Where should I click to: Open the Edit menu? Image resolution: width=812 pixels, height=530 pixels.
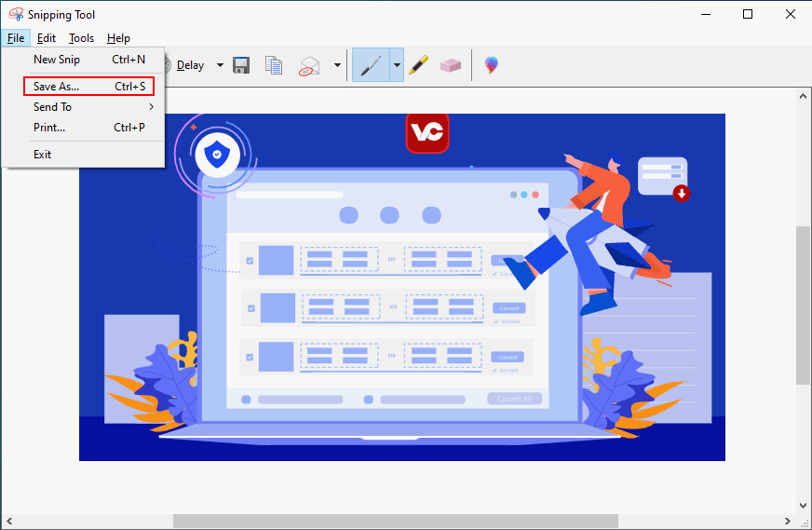pyautogui.click(x=46, y=38)
